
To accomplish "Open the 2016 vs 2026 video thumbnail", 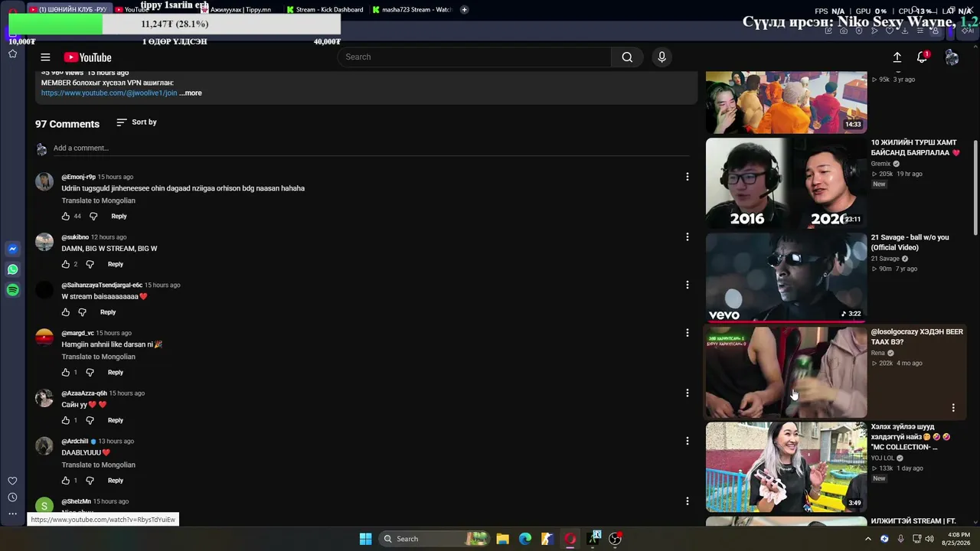I will coord(786,183).
